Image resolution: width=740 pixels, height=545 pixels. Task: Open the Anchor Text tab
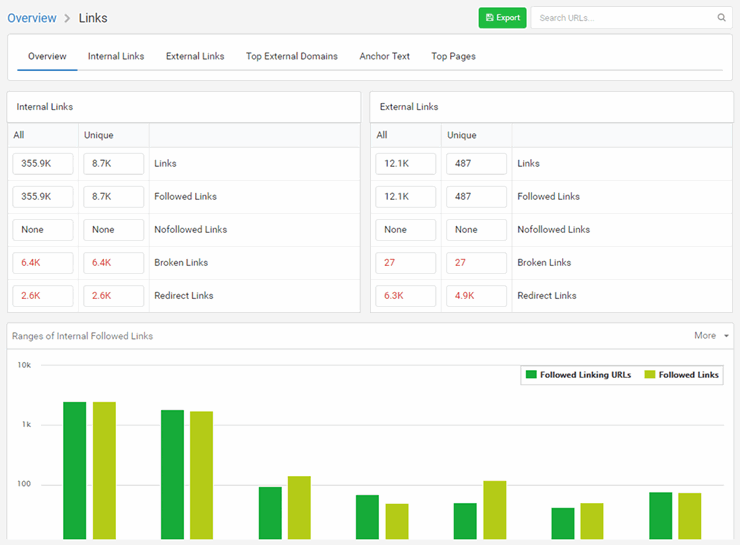pos(385,57)
